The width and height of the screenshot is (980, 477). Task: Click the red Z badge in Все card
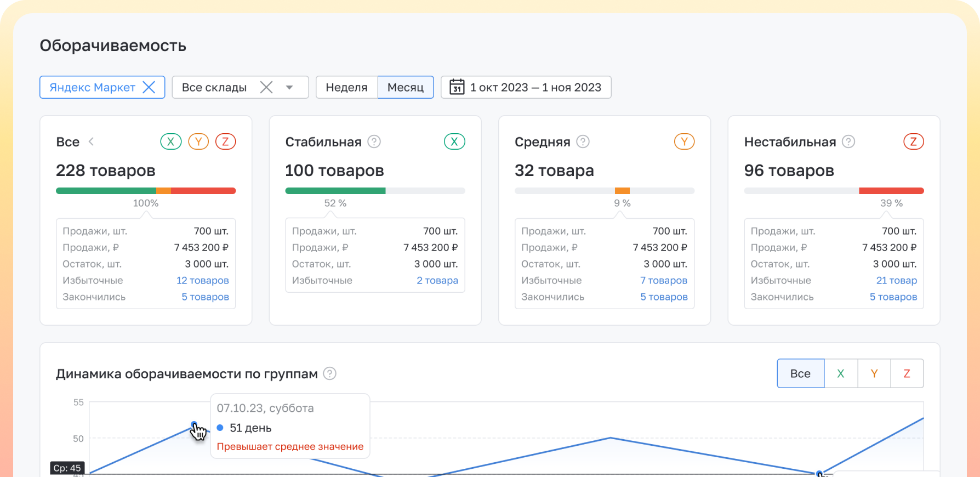point(225,141)
